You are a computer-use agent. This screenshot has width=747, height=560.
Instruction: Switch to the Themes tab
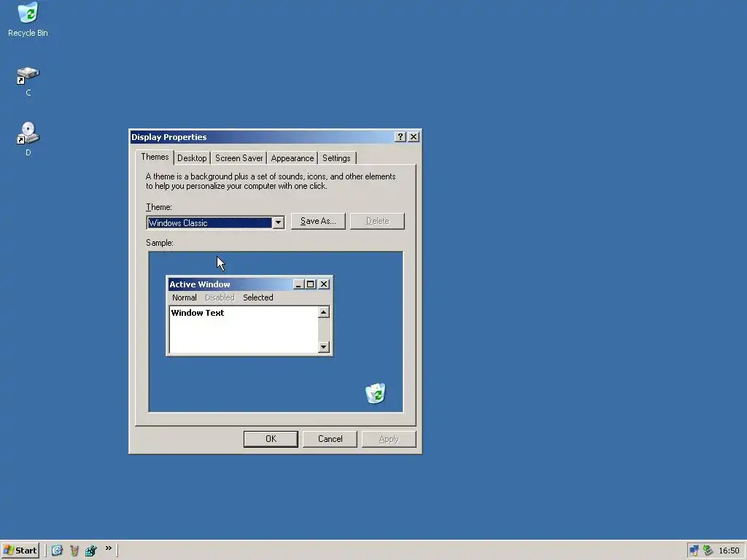point(155,157)
